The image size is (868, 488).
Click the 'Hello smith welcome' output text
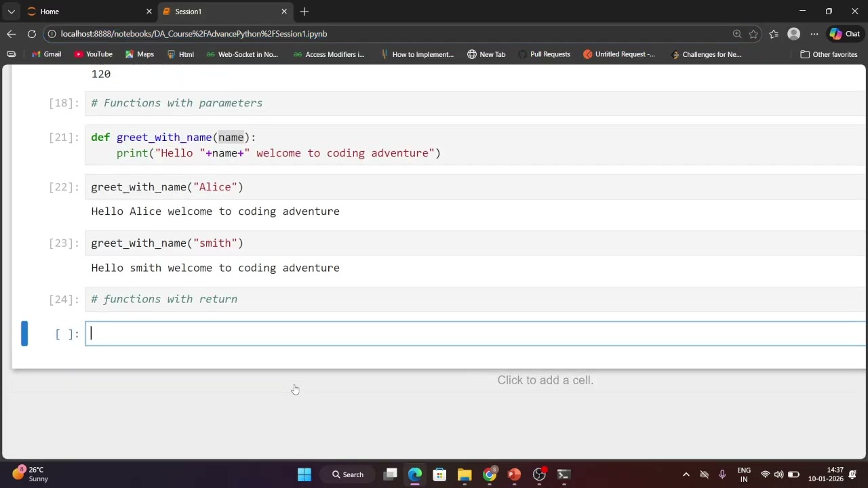[x=216, y=268]
